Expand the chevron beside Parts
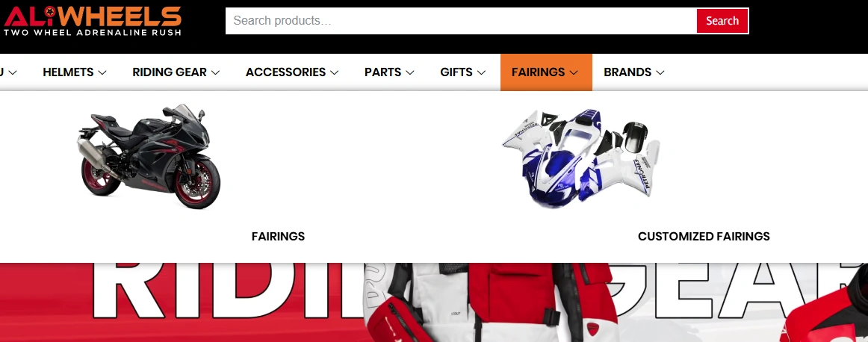Image resolution: width=868 pixels, height=342 pixels. coord(409,72)
